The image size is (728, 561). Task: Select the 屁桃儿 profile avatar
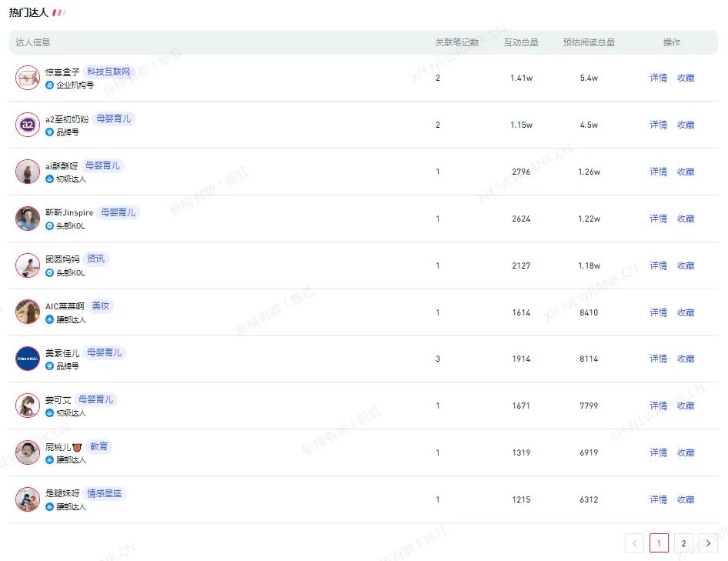click(x=28, y=452)
